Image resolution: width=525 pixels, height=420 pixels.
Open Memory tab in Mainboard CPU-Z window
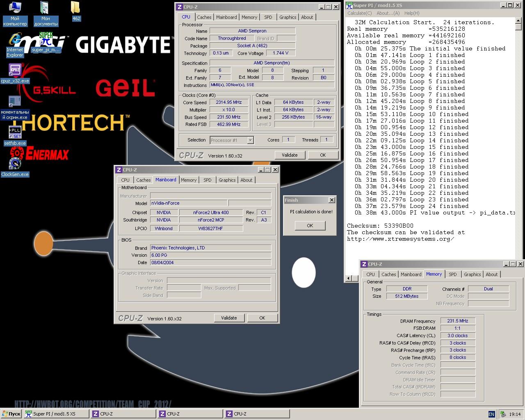pyautogui.click(x=189, y=180)
